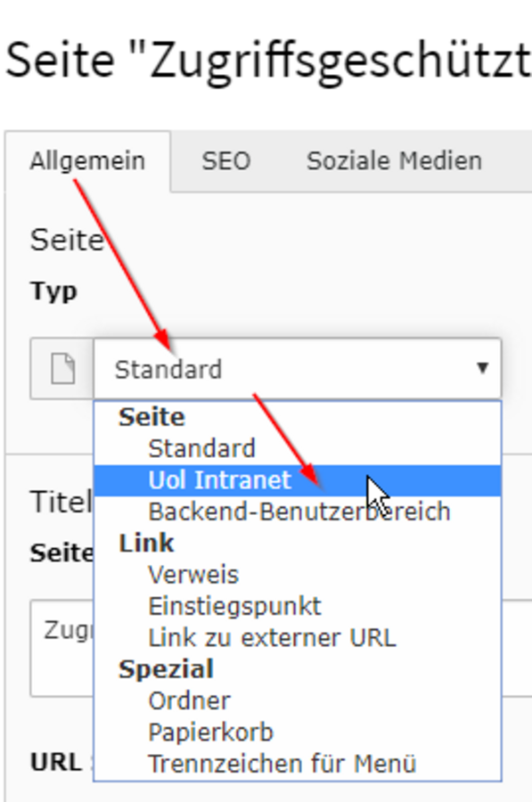
Task: Click the Standard select box
Action: coord(298,368)
